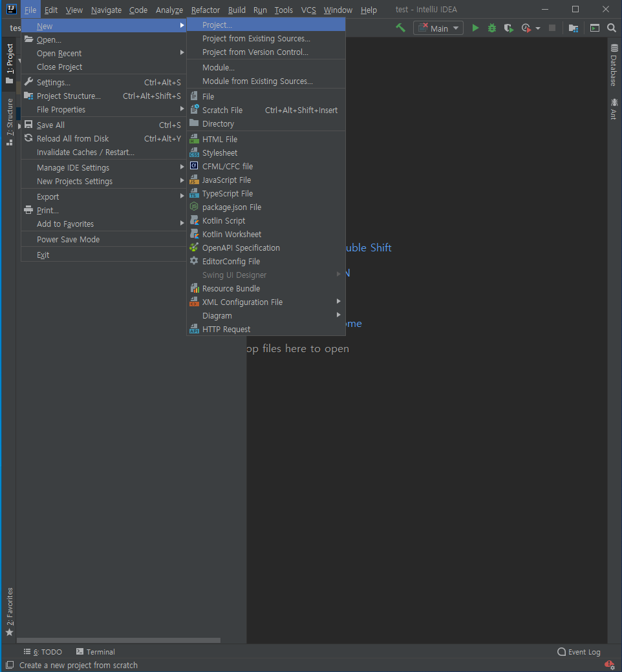Image resolution: width=622 pixels, height=672 pixels.
Task: Create a package.json File
Action: [x=266, y=207]
